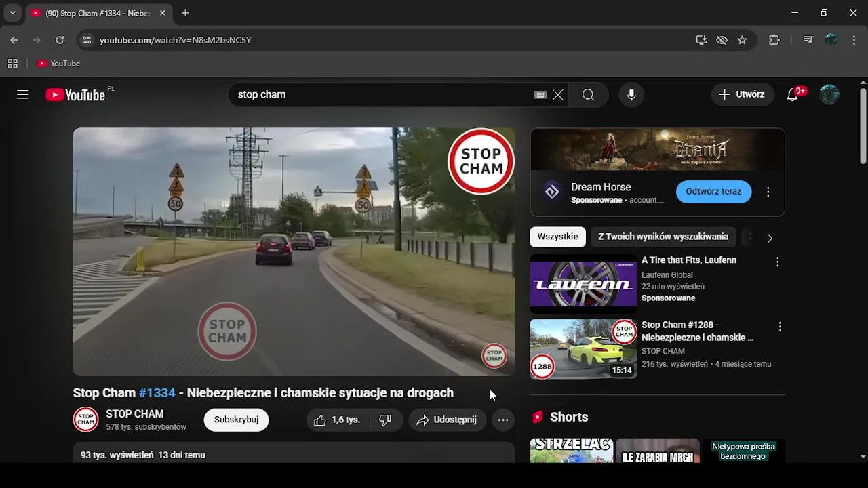
Task: Go back in the browser
Action: point(14,40)
